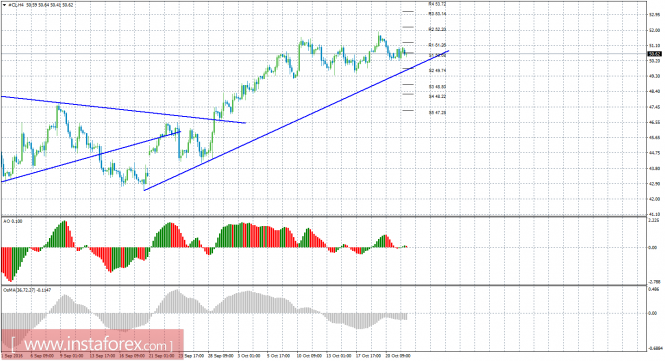Click the #CL,H4 symbol title text
The image size is (665, 361).
click(16, 5)
